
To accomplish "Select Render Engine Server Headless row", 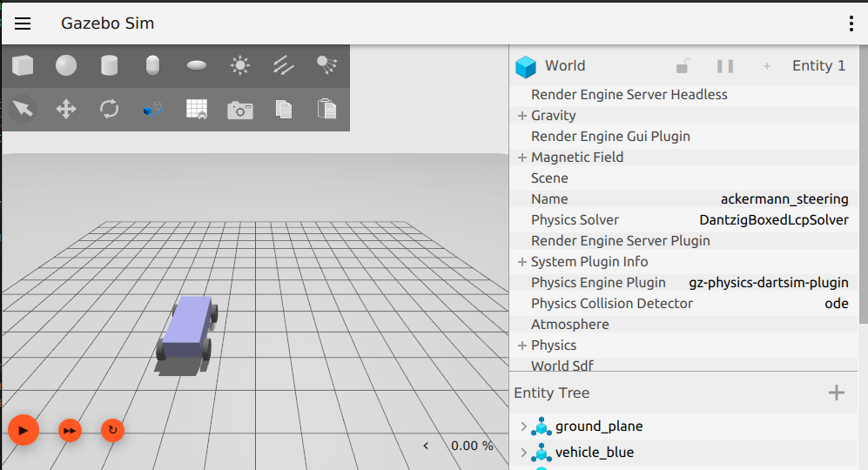I will [x=683, y=95].
